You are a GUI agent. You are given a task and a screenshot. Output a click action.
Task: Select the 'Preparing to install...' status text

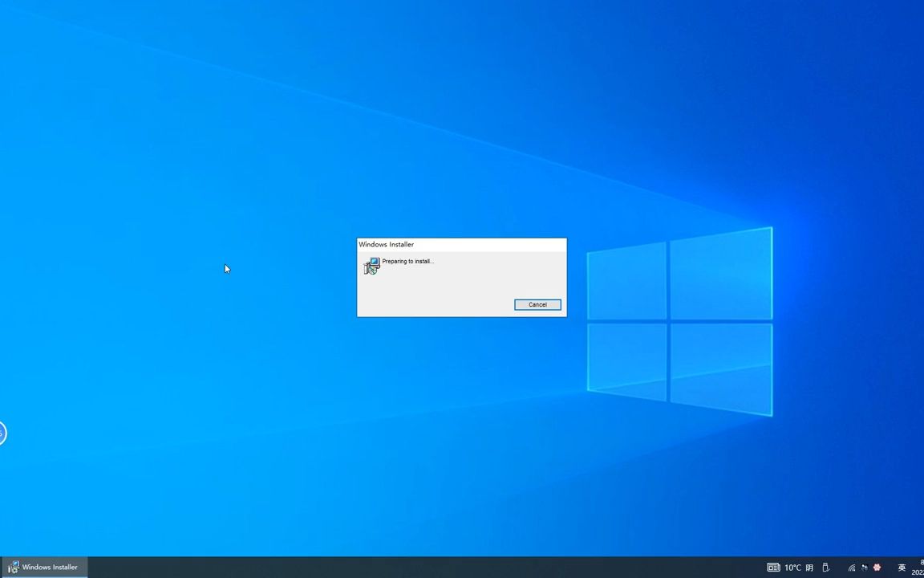pos(407,261)
